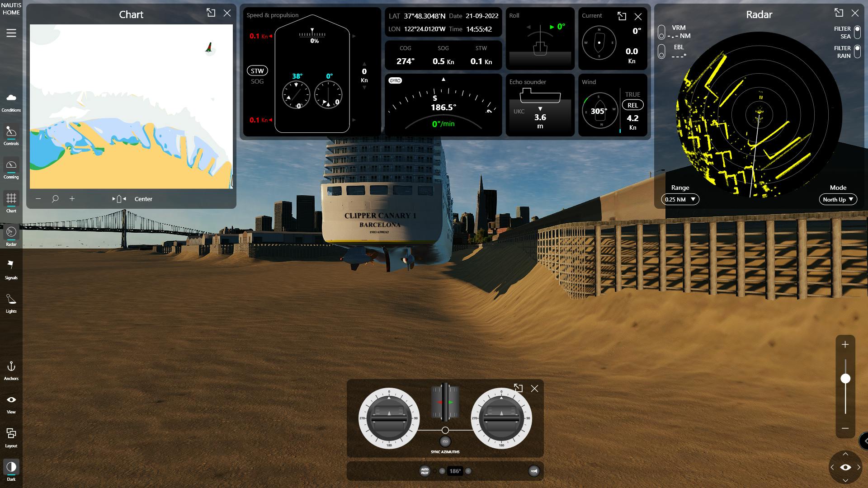Pop out the Radar panel
The width and height of the screenshot is (868, 488).
(x=839, y=13)
